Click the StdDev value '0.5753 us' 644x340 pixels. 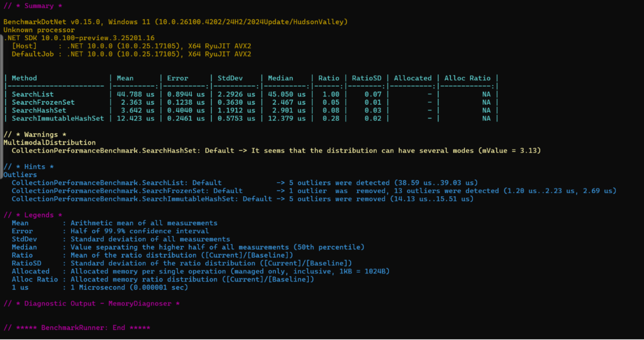[236, 118]
